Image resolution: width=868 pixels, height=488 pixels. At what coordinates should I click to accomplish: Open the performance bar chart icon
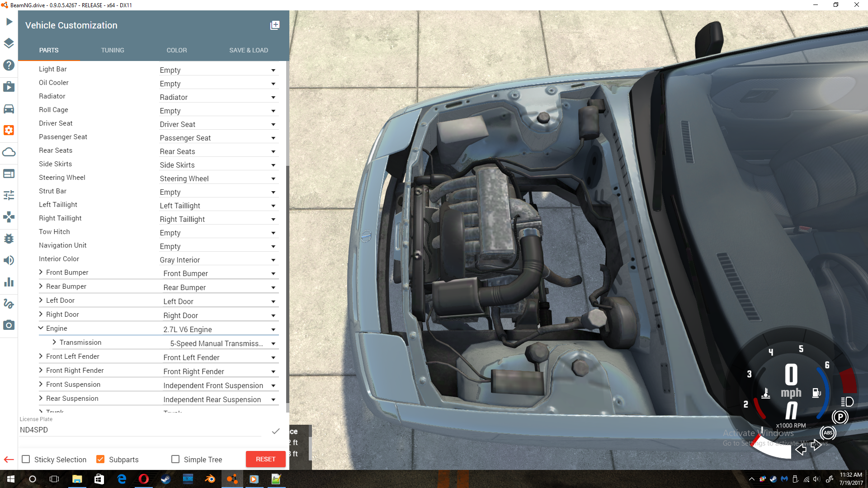click(9, 282)
